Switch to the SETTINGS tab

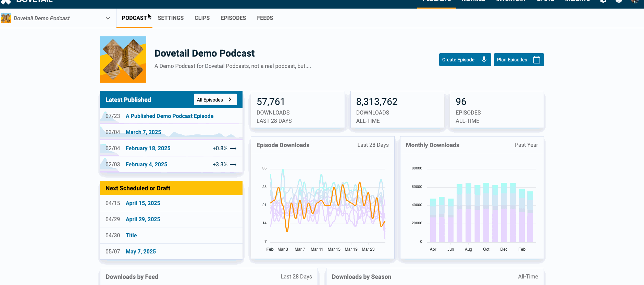coord(171,18)
